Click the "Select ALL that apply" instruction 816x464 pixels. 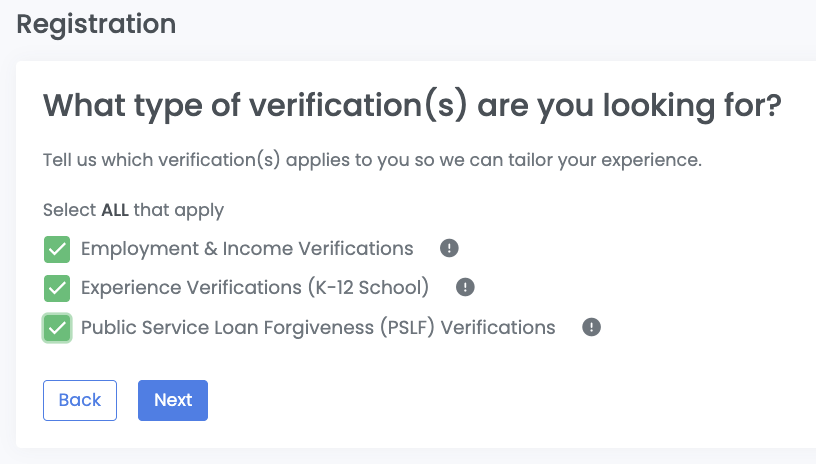click(x=133, y=210)
